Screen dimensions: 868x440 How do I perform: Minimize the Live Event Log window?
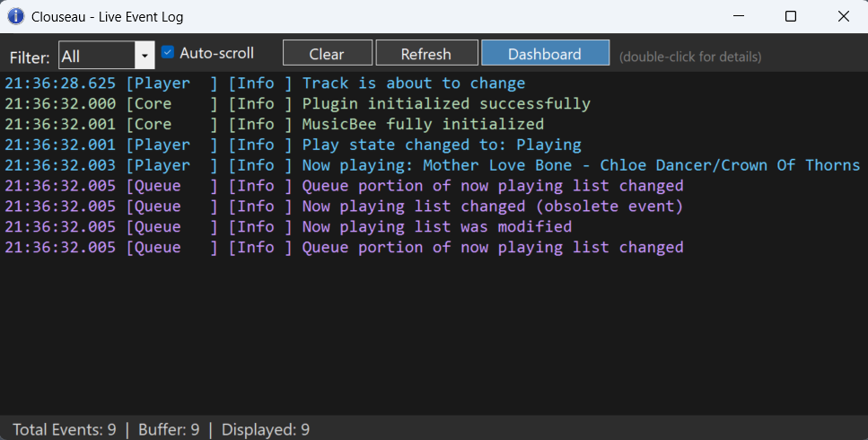738,16
